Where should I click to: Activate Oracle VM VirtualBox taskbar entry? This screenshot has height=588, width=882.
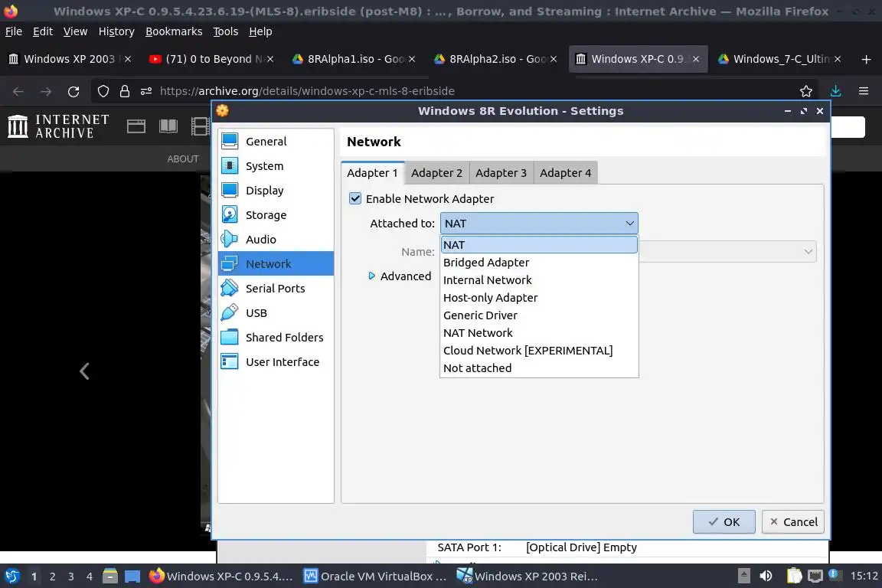pos(376,577)
